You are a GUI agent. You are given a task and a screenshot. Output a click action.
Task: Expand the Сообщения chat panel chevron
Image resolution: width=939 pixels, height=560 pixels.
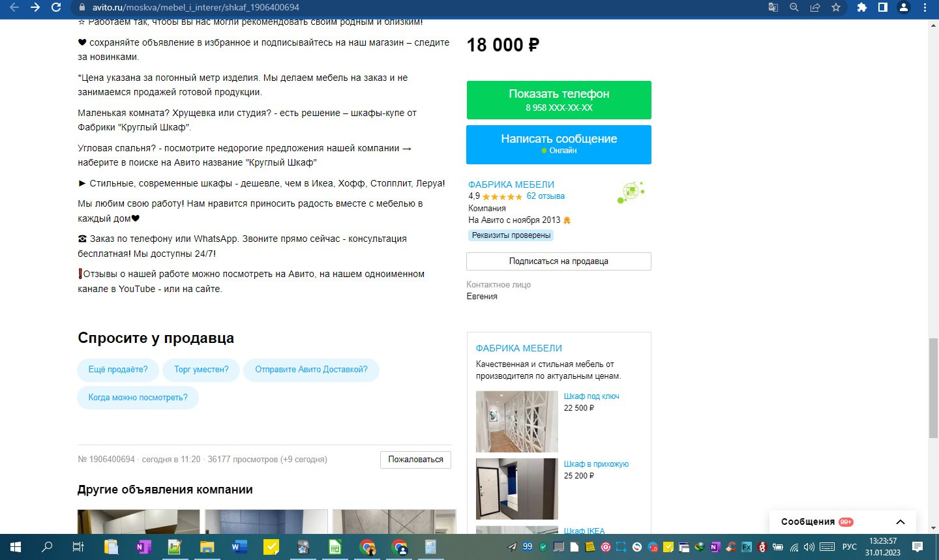click(901, 522)
